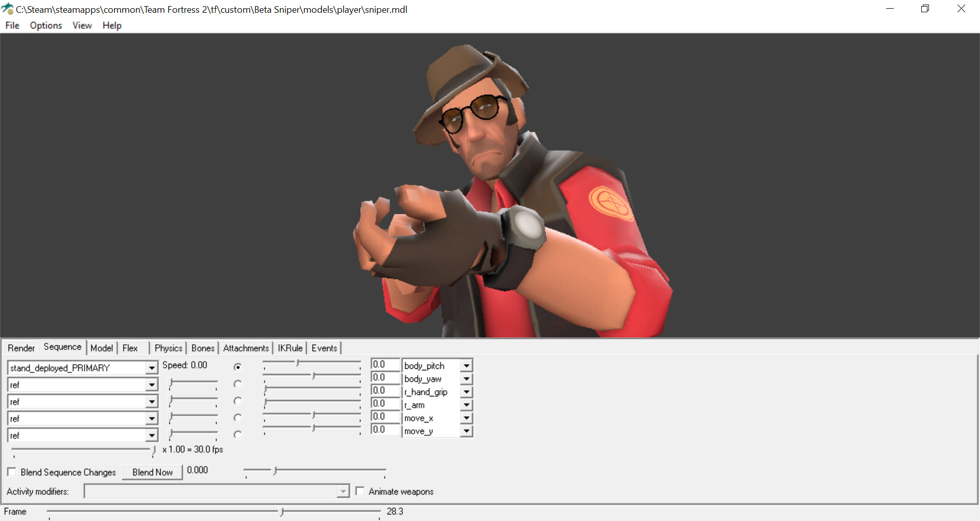Open the Options menu
Image resolution: width=980 pixels, height=521 pixels.
tap(45, 26)
